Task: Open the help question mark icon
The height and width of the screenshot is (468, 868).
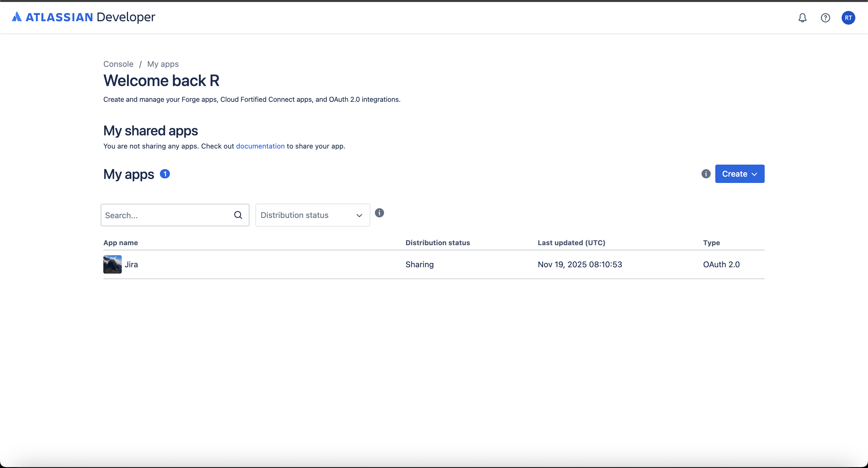Action: pyautogui.click(x=825, y=18)
